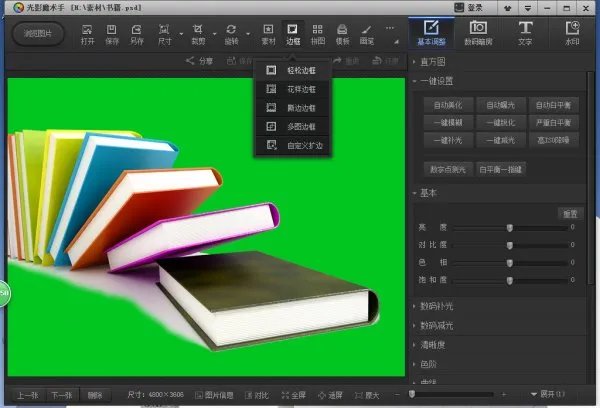Click the 保存 (Save) toolbar icon
Screen dimensions: 600x408
(112, 33)
